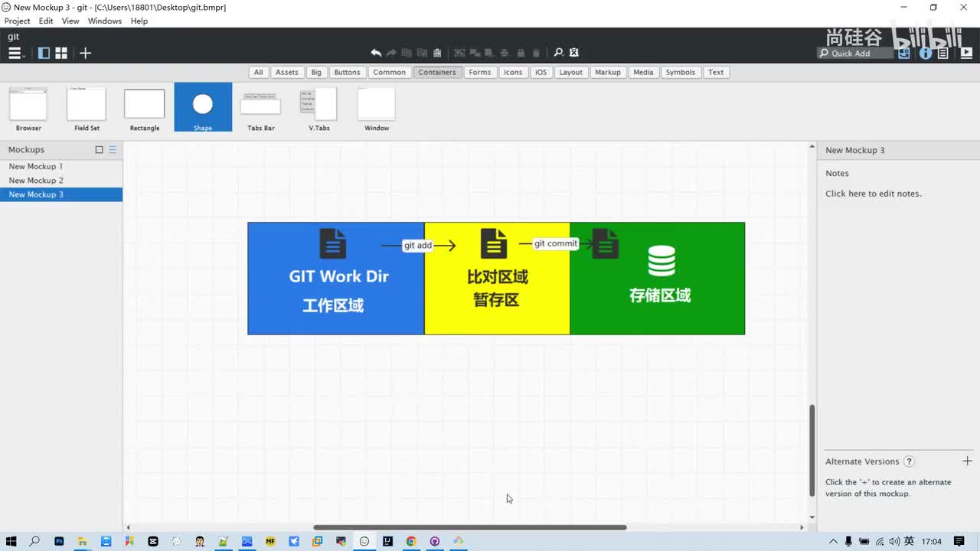
Task: Open Alternate Versions help question mark
Action: (909, 461)
